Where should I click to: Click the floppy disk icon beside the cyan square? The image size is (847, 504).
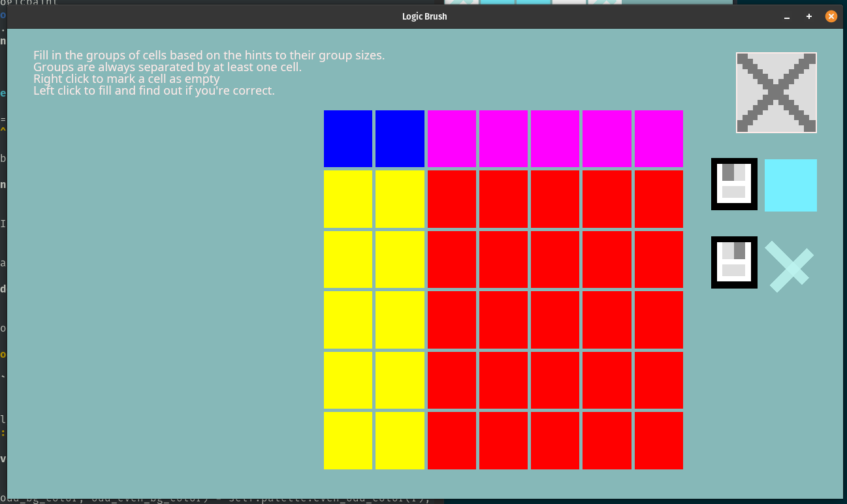pos(734,184)
